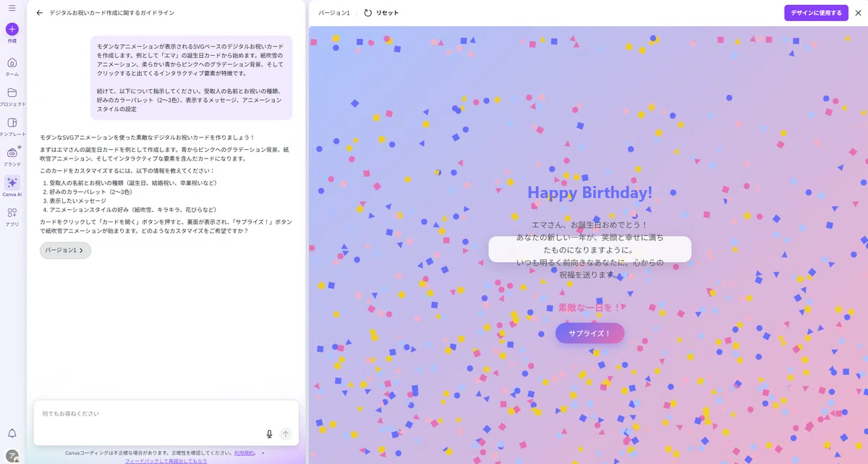Click the Happy Birthday! heading on the card

point(590,193)
